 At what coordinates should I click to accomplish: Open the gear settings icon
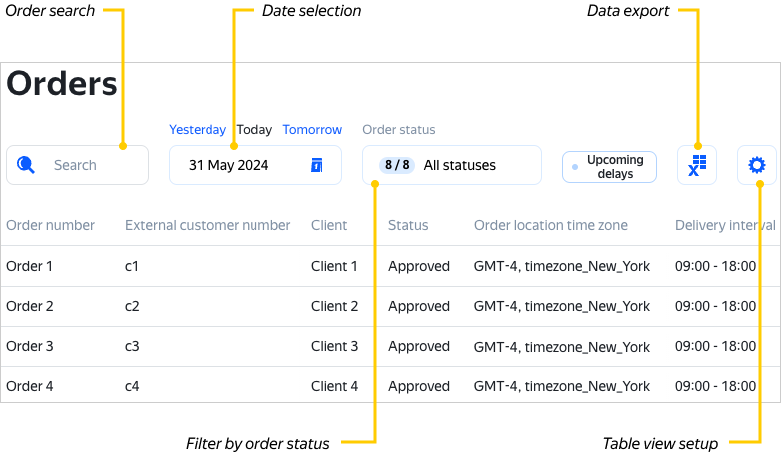757,165
